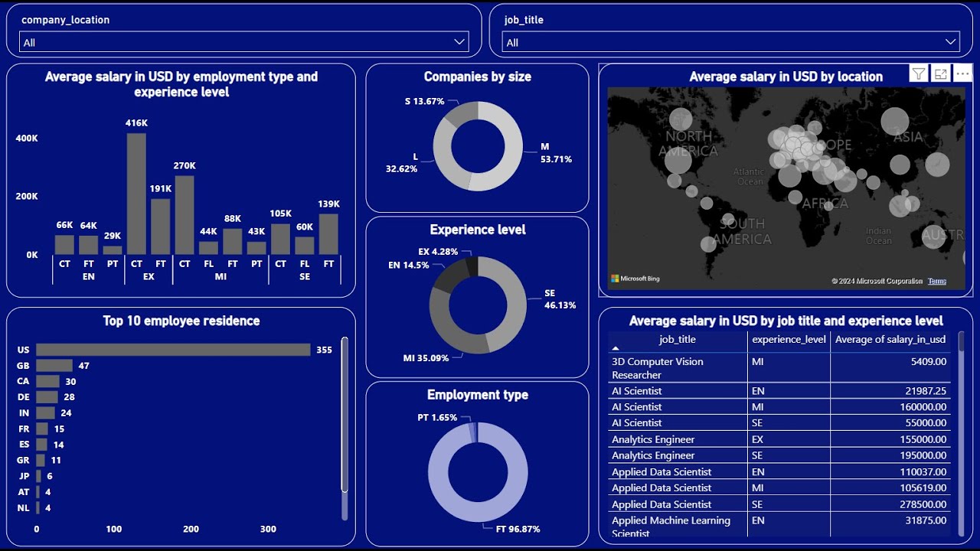The image size is (980, 551).
Task: Select the 21987.25 AI Scientist salary cell
Action: click(x=890, y=391)
